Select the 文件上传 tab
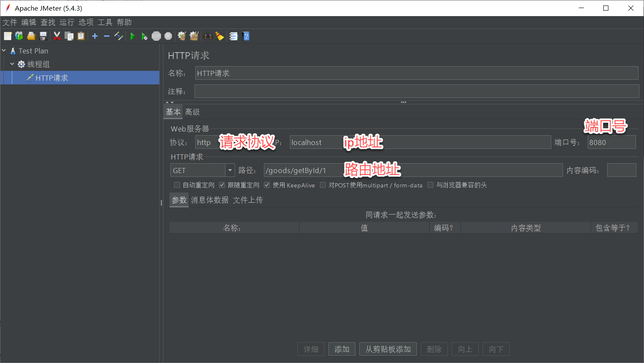The width and height of the screenshot is (644, 363). 248,200
